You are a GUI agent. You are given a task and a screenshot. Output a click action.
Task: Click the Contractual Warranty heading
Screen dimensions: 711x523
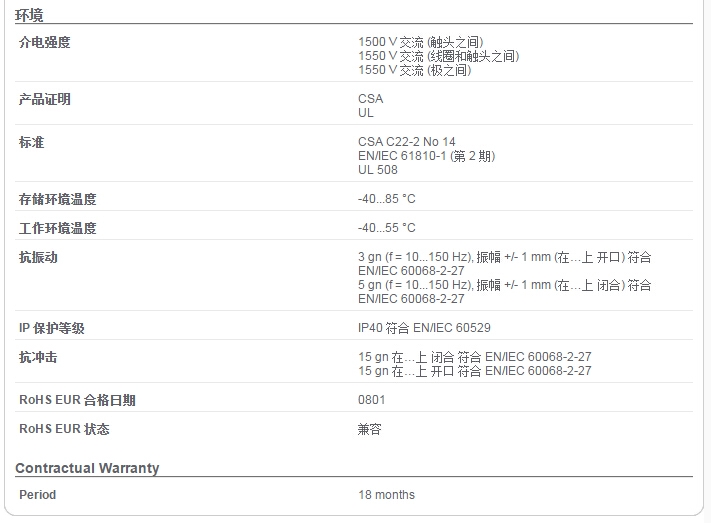tap(87, 468)
